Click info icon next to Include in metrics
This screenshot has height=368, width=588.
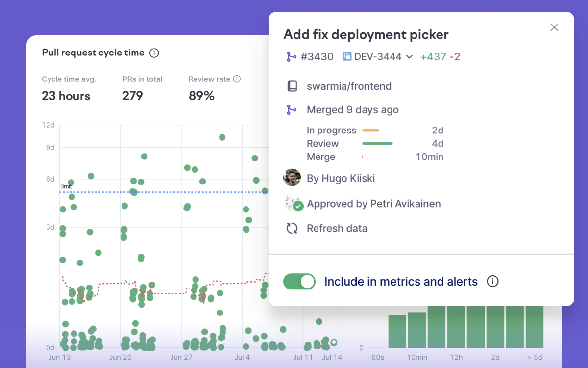(x=492, y=281)
